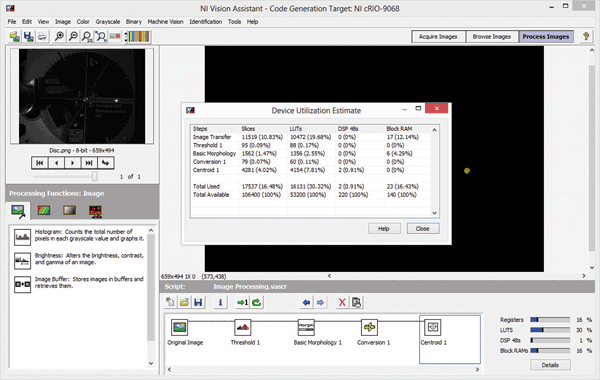The image size is (600, 380).
Task: Click the LUTS utilization progress bar
Action: coord(550,330)
